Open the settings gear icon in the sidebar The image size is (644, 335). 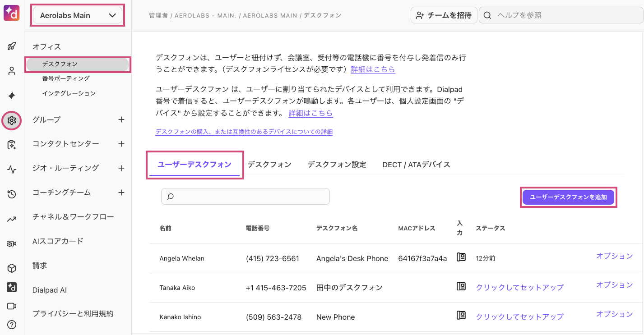(11, 120)
